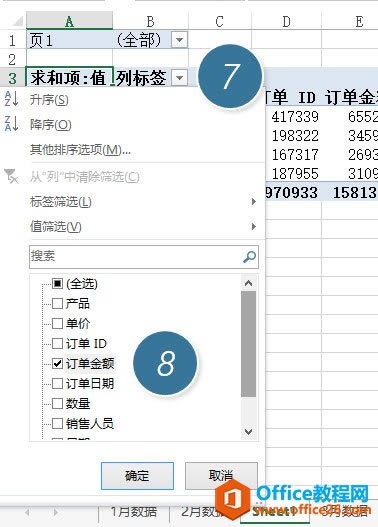The width and height of the screenshot is (378, 527).
Task: Click the 确定 button
Action: coord(137,476)
